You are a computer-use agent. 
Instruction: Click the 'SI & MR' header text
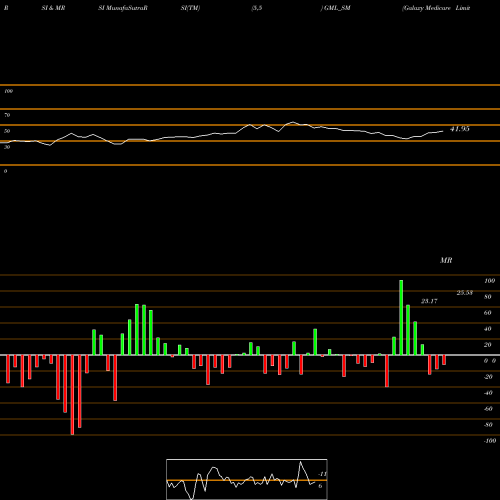coord(53,8)
